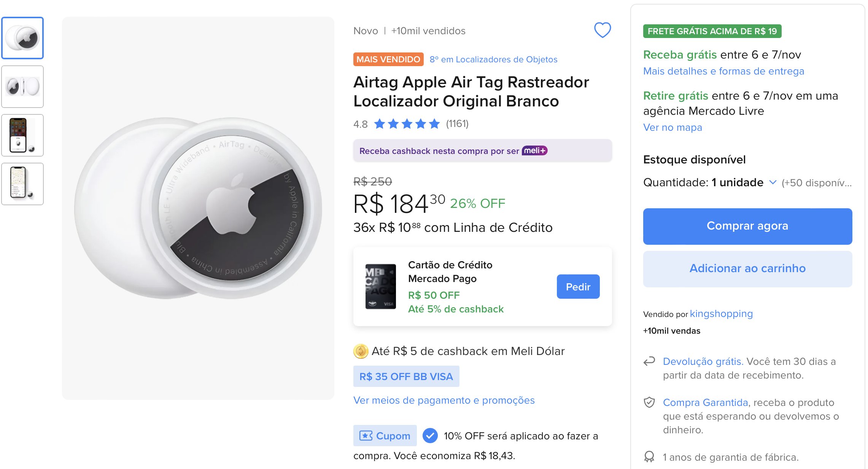The image size is (868, 469).
Task: Click the Cupom coupon tag
Action: [x=385, y=436]
